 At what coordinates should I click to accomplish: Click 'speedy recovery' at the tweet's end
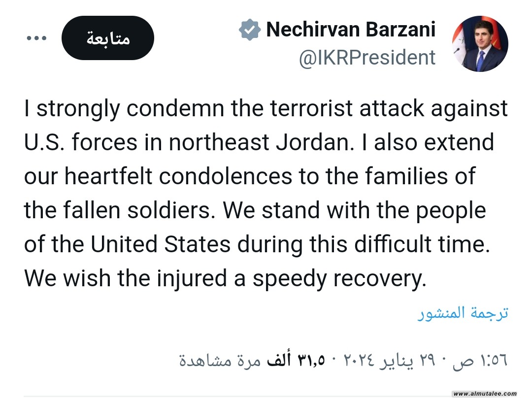tap(338, 279)
